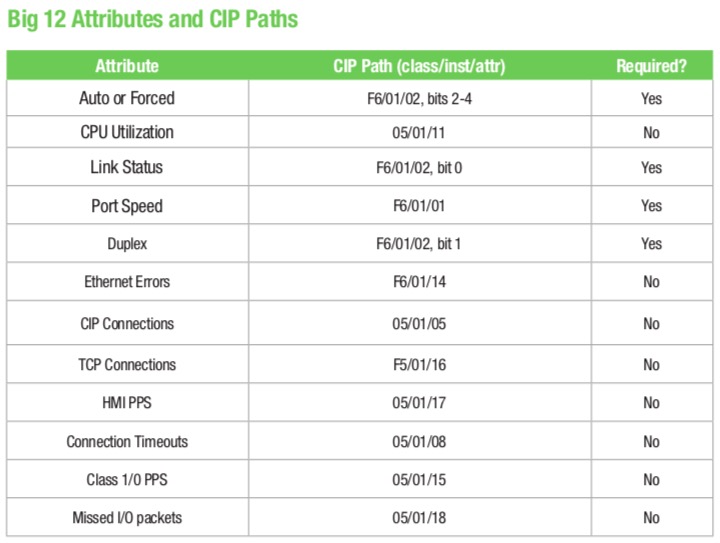Click the Big 12 Attributes title
Screen dimensions: 720x543
click(152, 20)
